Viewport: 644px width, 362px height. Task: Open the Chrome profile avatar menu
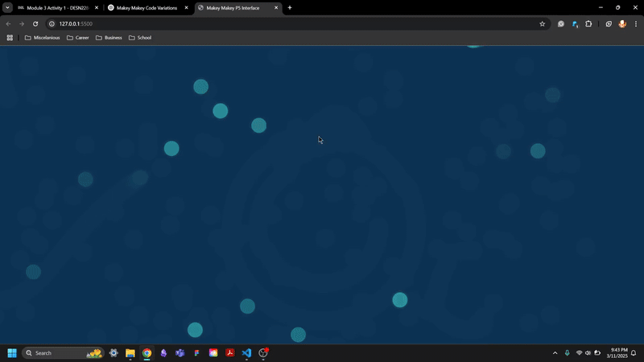click(x=622, y=24)
